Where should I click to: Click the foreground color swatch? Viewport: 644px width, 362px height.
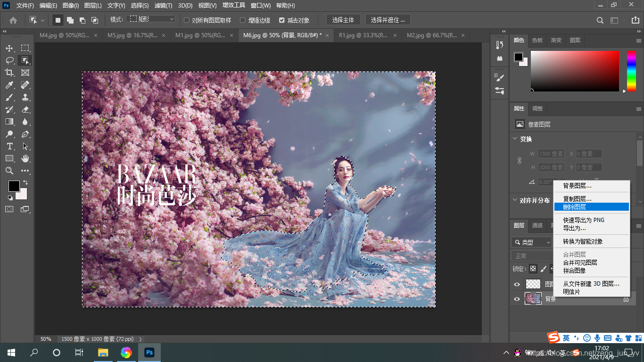click(14, 186)
